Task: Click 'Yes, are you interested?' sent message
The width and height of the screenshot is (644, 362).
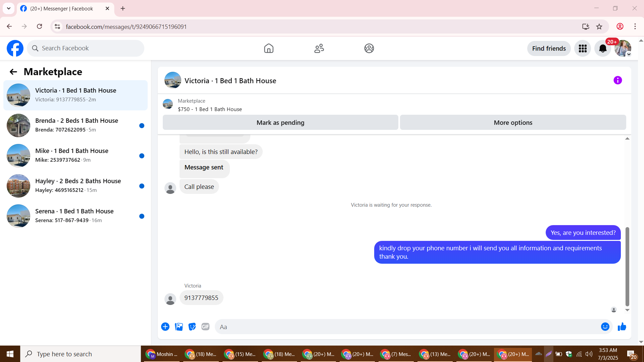Action: [583, 232]
